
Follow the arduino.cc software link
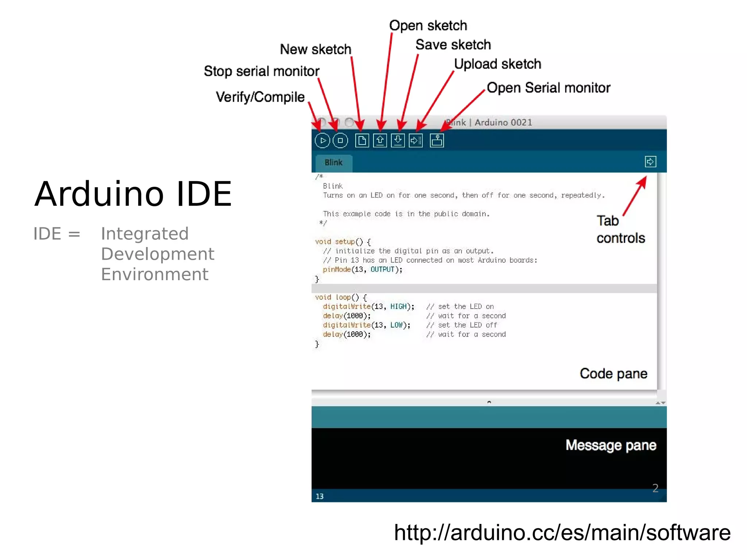click(562, 533)
